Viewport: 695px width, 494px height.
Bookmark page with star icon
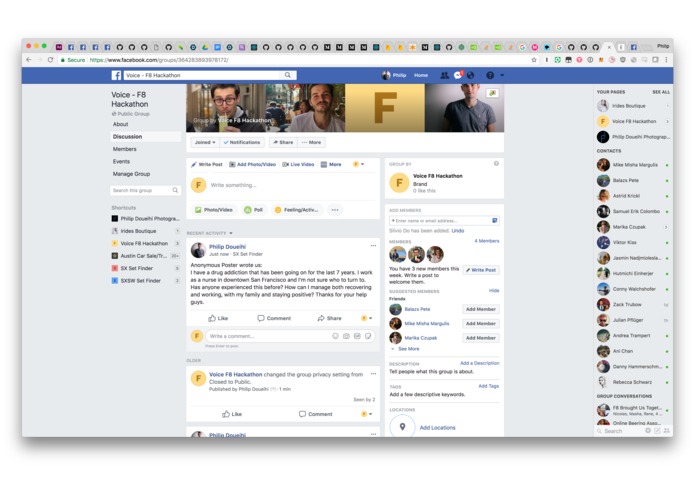point(534,60)
